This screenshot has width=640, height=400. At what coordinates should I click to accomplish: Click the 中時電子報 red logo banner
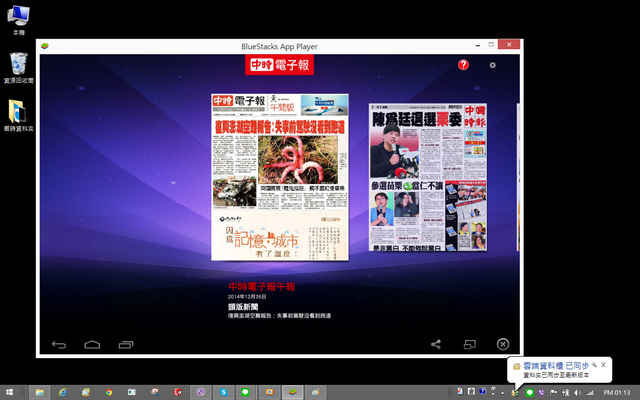[x=280, y=64]
